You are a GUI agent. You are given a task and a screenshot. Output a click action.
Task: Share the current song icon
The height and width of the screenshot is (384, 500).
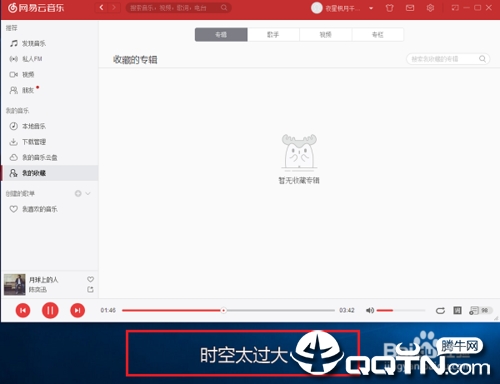90,289
